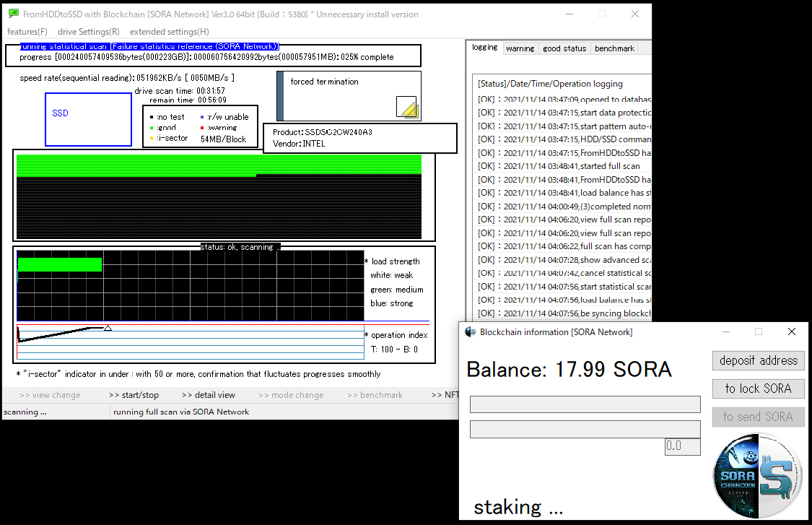This screenshot has height=525, width=812.
Task: Click the operation index marker triangle
Action: coord(108,328)
